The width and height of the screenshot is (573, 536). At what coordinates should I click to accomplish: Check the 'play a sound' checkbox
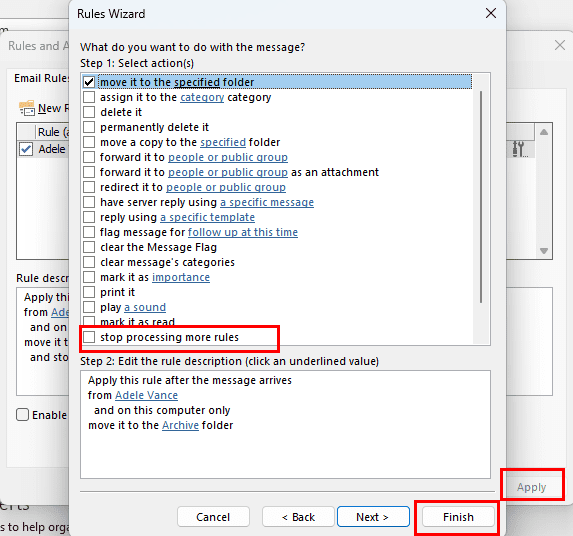click(x=89, y=307)
